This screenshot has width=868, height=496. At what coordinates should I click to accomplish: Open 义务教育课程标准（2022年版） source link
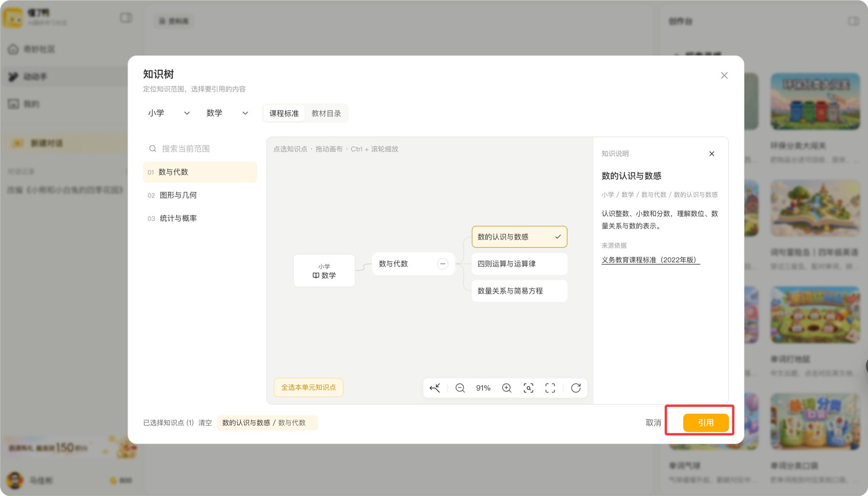click(x=651, y=260)
